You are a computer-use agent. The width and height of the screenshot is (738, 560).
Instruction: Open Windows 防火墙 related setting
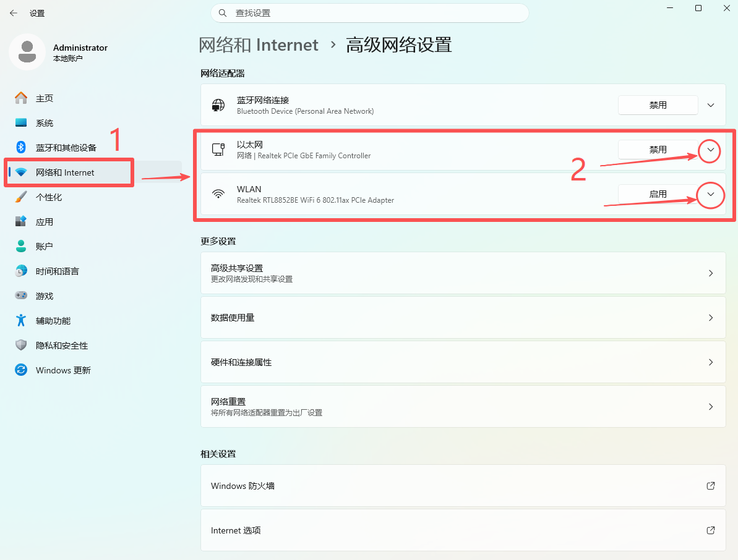click(x=463, y=486)
